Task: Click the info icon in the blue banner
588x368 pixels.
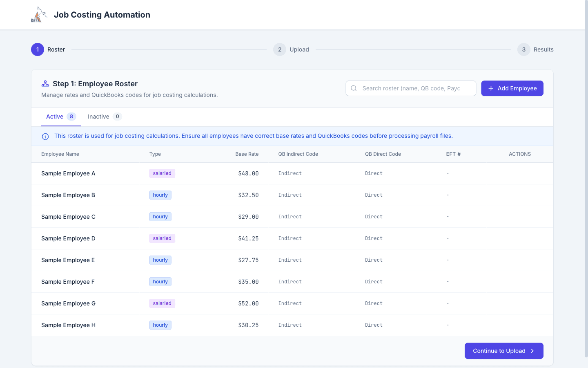Action: pos(45,137)
